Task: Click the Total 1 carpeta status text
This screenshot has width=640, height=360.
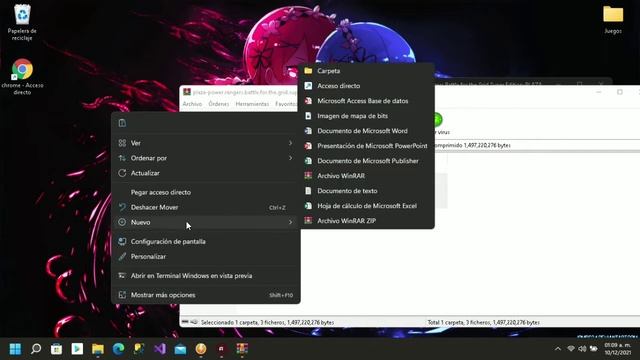Action: tap(484, 322)
